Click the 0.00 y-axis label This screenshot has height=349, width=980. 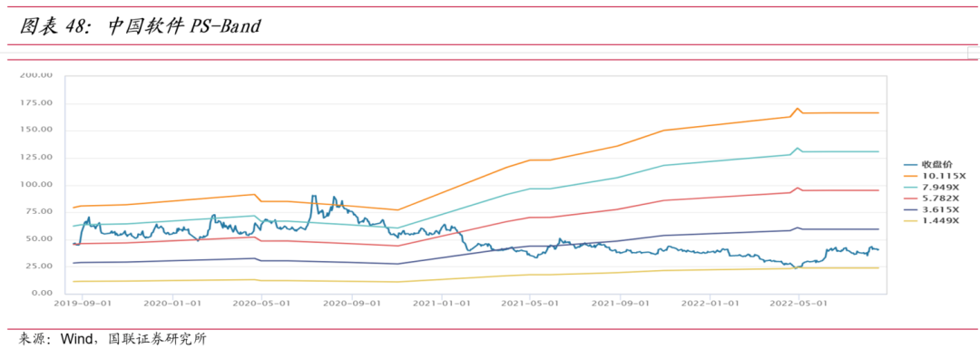41,294
